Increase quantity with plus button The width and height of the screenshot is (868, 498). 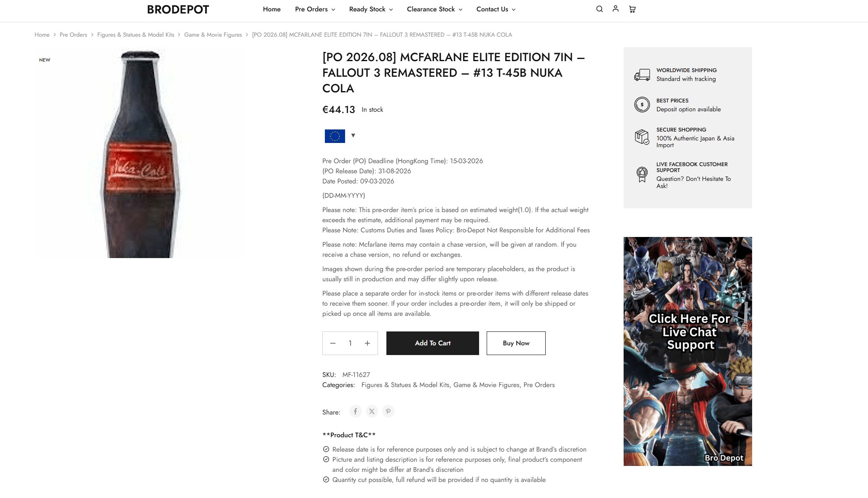(367, 343)
